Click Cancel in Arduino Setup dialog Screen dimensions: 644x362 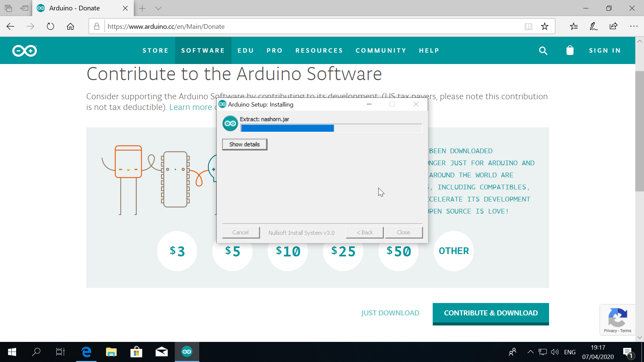240,233
